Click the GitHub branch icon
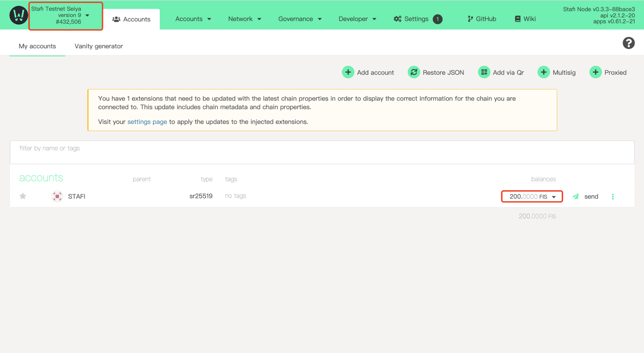The image size is (644, 353). point(470,19)
